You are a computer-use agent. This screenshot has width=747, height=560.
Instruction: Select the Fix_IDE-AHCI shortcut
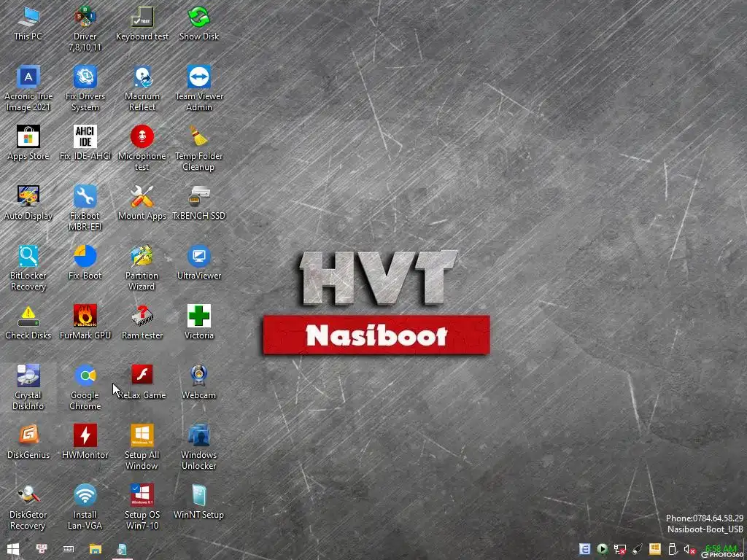85,143
